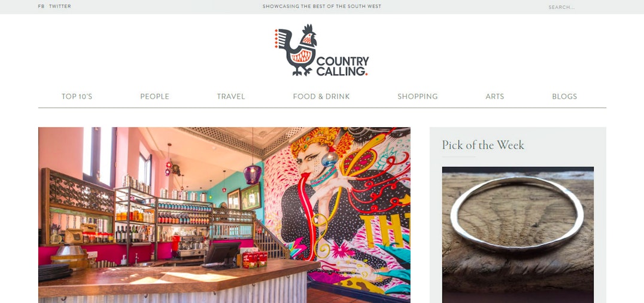Click the yellow lettering on the mural
The width and height of the screenshot is (644, 303).
tap(386, 230)
